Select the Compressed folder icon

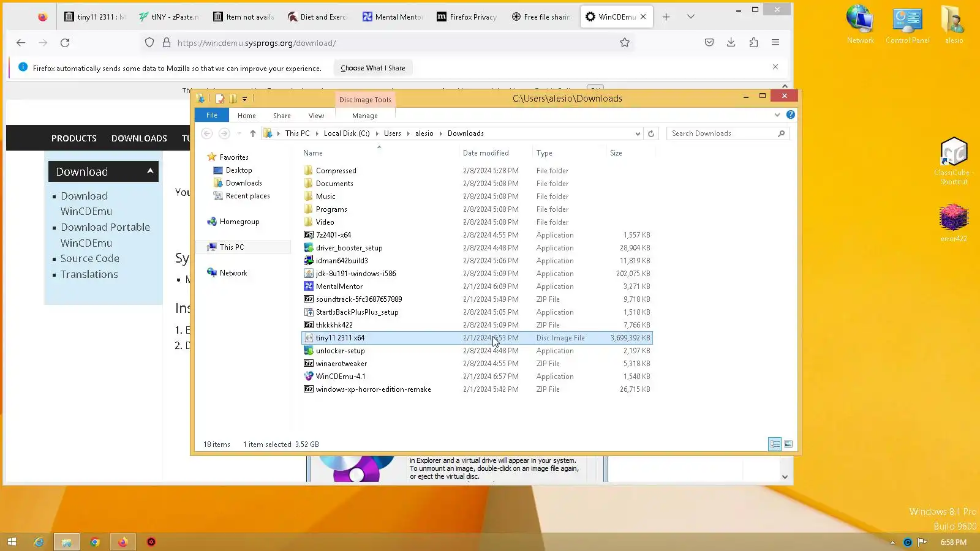(x=309, y=171)
